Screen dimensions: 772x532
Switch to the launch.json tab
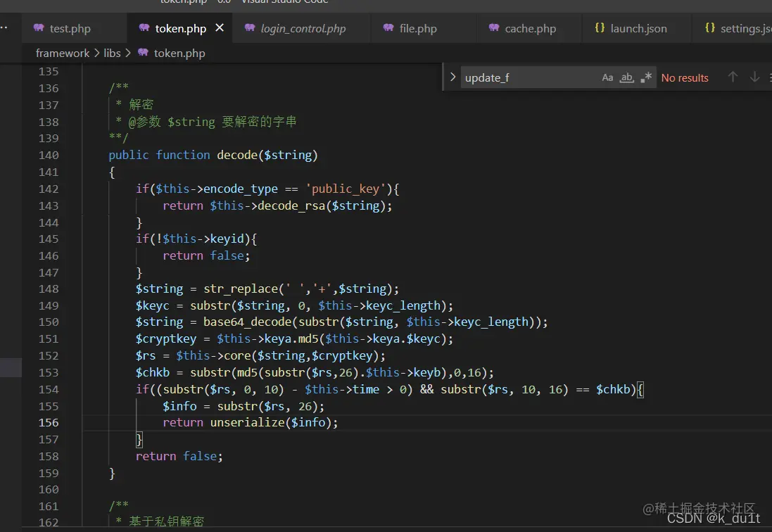click(x=637, y=29)
